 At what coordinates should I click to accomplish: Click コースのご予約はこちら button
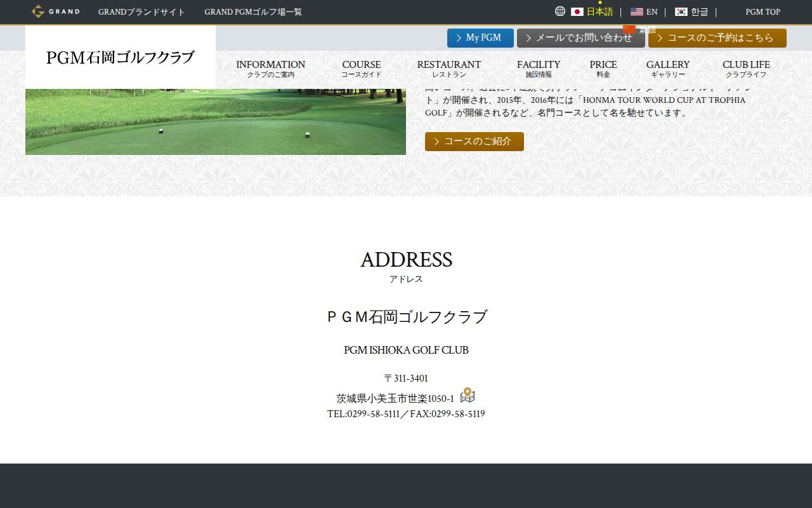[717, 38]
